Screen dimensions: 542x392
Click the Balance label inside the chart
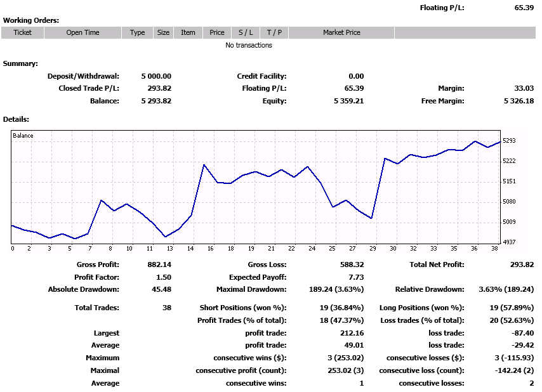pos(23,136)
